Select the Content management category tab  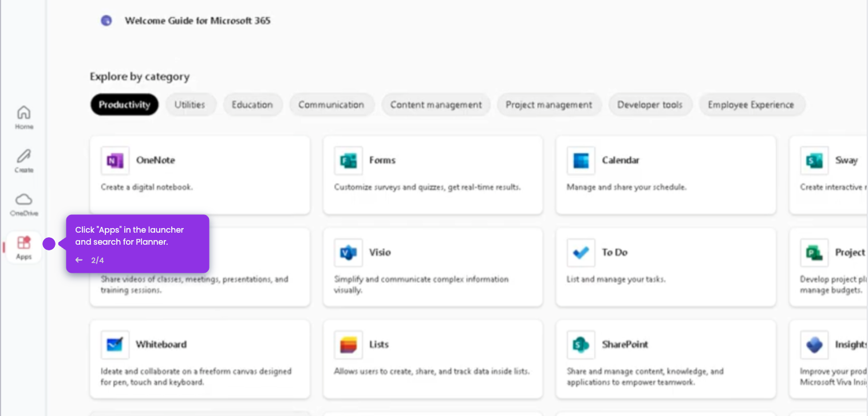click(436, 105)
